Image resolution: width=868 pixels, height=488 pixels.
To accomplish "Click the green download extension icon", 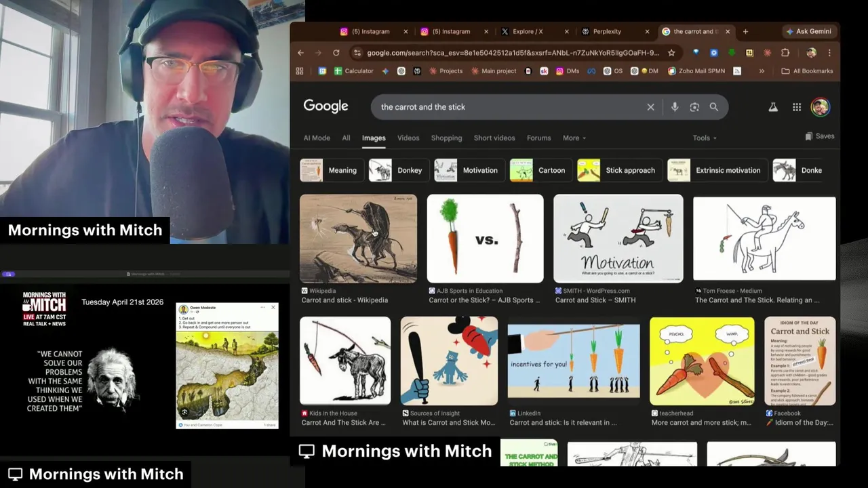I will pyautogui.click(x=732, y=53).
